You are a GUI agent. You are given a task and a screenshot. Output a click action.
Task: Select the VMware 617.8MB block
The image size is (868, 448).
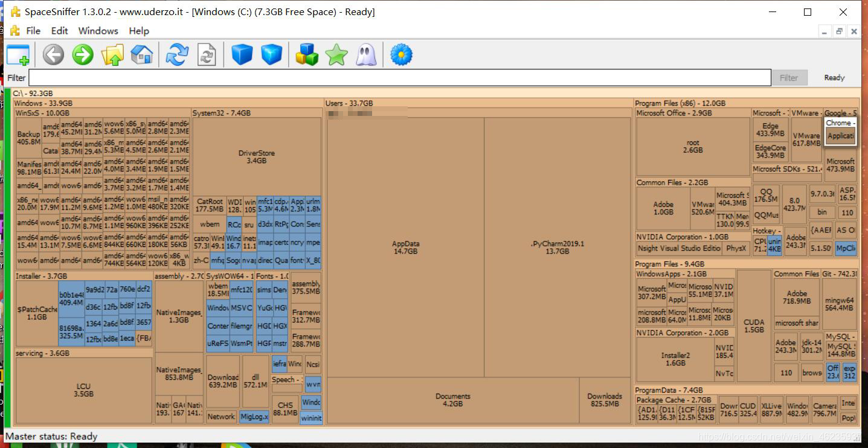[806, 140]
